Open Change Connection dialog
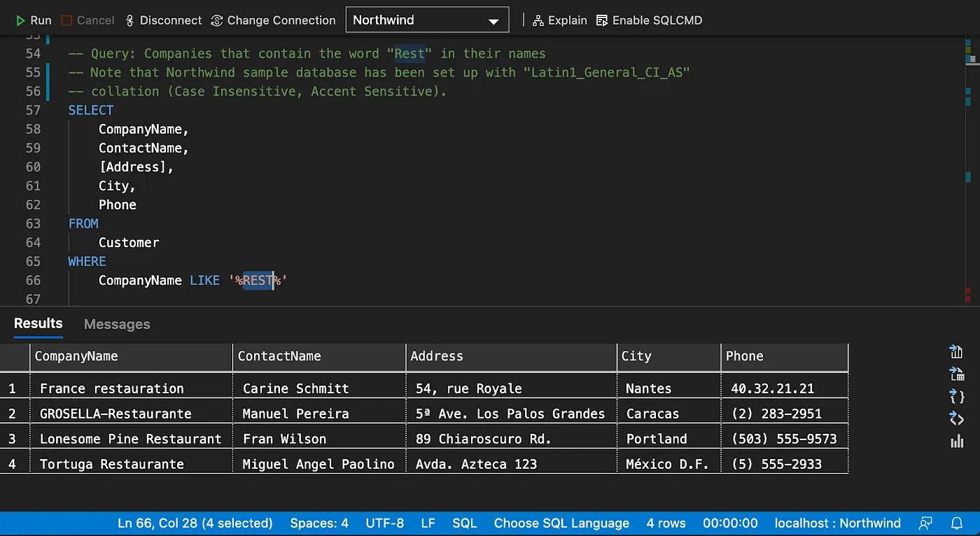 (x=273, y=20)
